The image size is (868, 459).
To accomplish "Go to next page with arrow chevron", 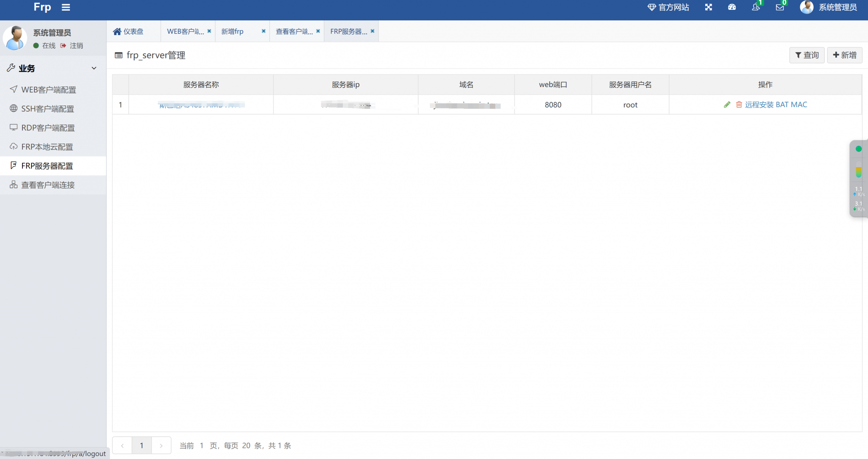I will pyautogui.click(x=161, y=445).
